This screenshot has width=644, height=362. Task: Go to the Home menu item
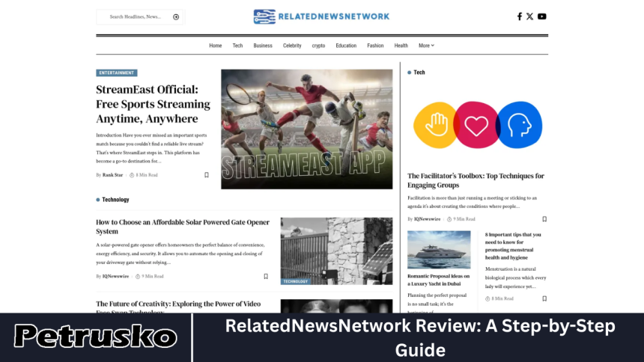coord(215,46)
